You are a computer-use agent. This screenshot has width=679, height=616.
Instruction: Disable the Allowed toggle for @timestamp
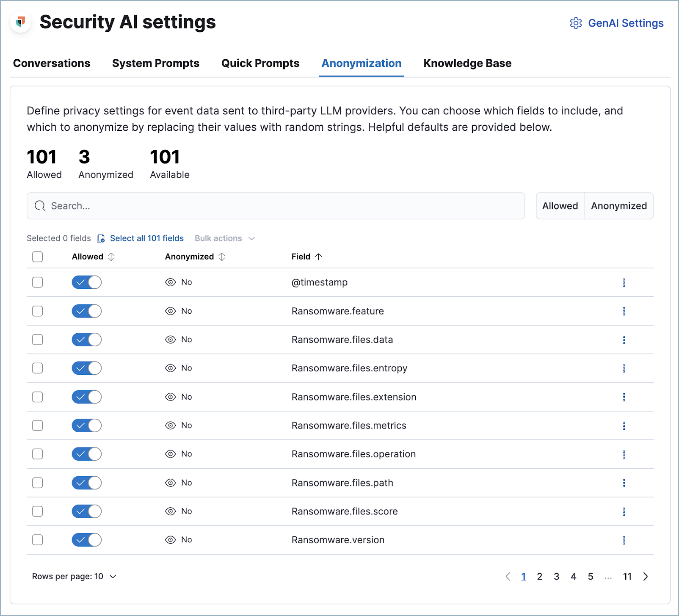(x=86, y=282)
